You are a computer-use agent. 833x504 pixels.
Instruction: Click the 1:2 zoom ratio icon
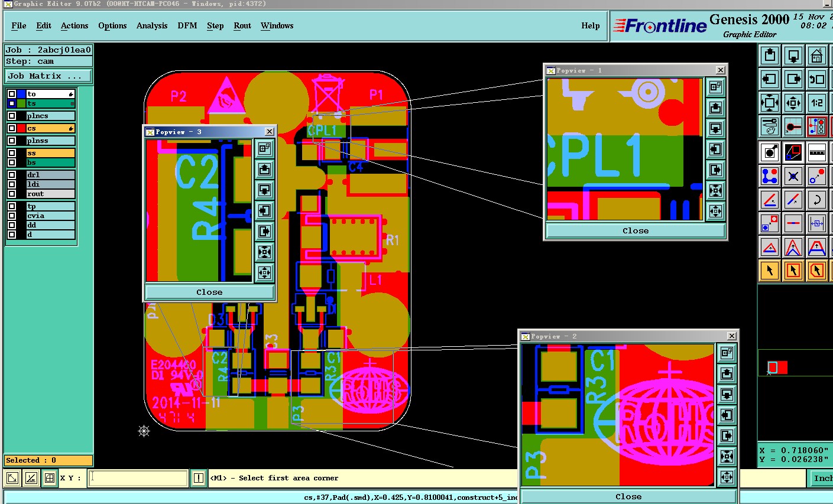click(x=816, y=102)
